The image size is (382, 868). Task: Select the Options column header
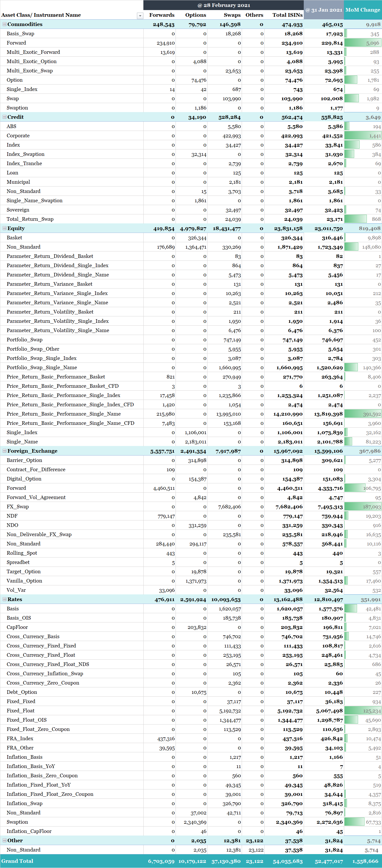point(196,15)
